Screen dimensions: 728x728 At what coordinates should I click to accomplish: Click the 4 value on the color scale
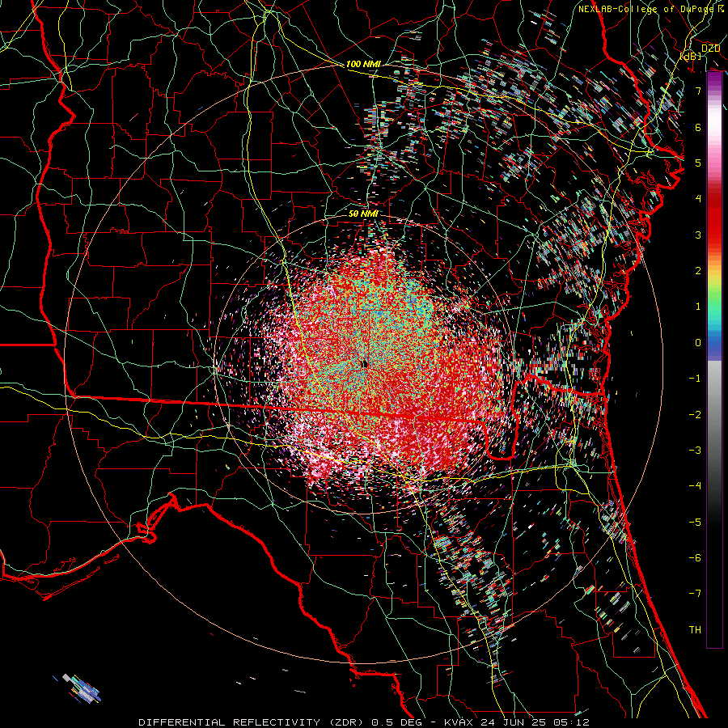click(698, 199)
